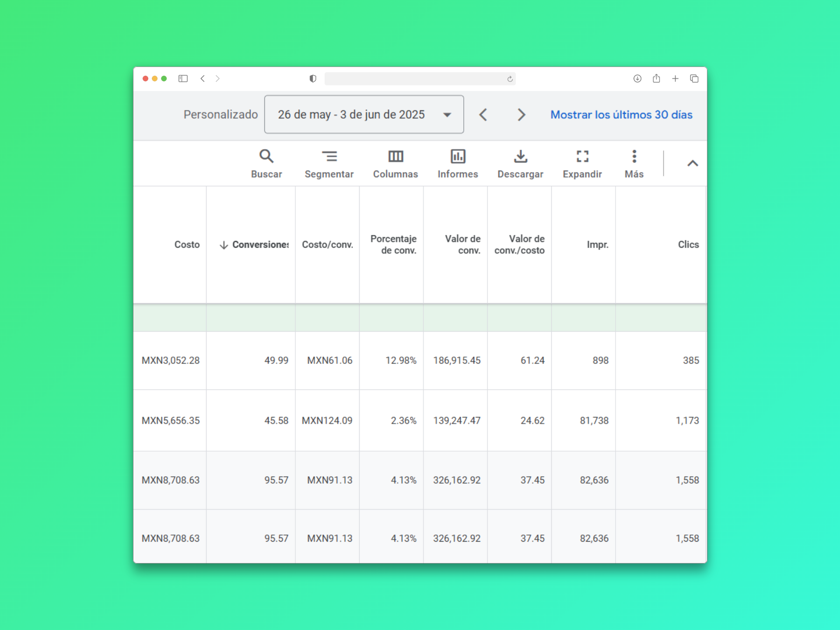This screenshot has height=630, width=840.
Task: Click the browser sidebar toggle icon
Action: (x=183, y=79)
